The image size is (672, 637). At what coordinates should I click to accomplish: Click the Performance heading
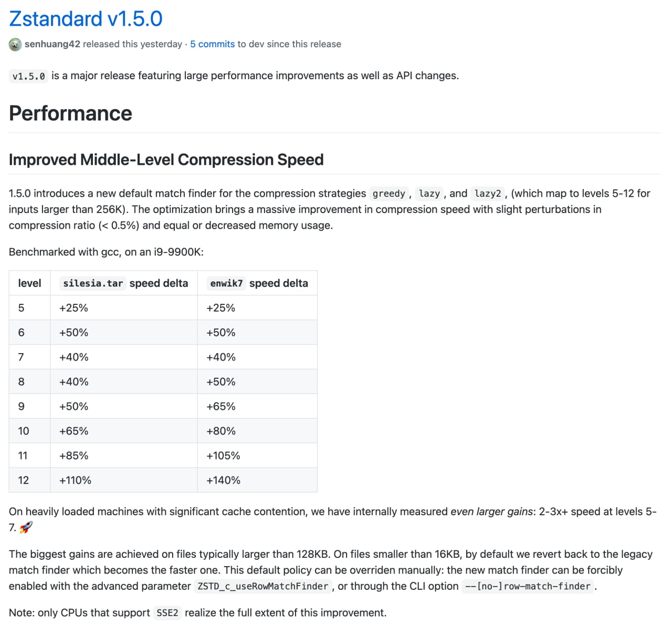(x=70, y=113)
